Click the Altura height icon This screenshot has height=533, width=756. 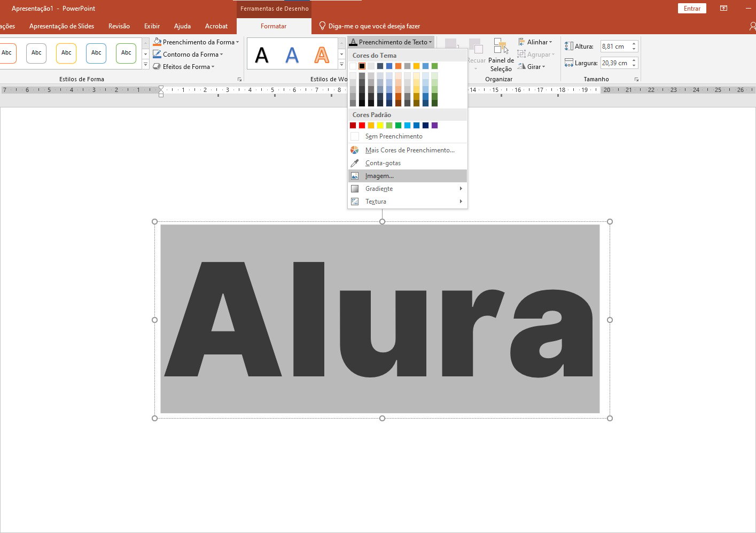pyautogui.click(x=569, y=47)
